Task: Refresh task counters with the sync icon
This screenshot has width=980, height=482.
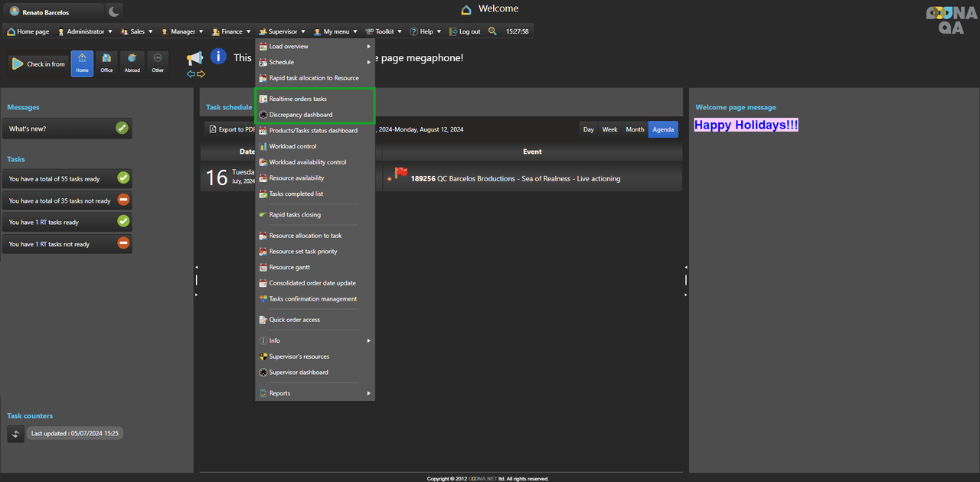Action: click(x=16, y=434)
